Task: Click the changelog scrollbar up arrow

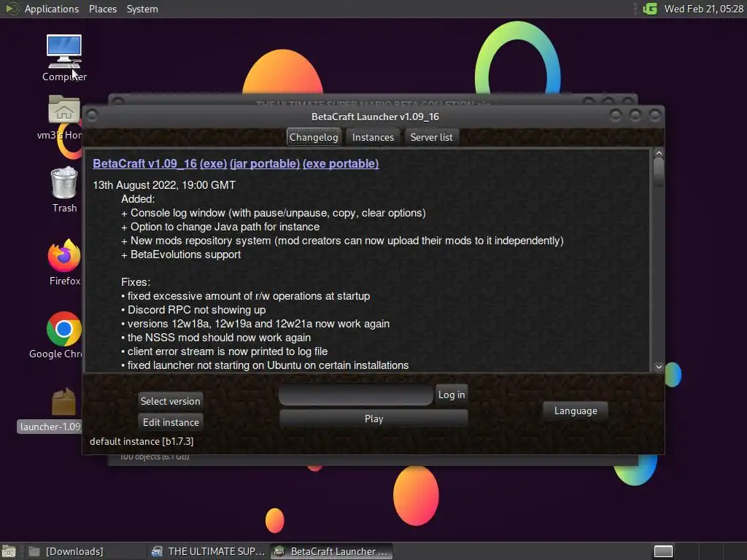Action: (659, 153)
